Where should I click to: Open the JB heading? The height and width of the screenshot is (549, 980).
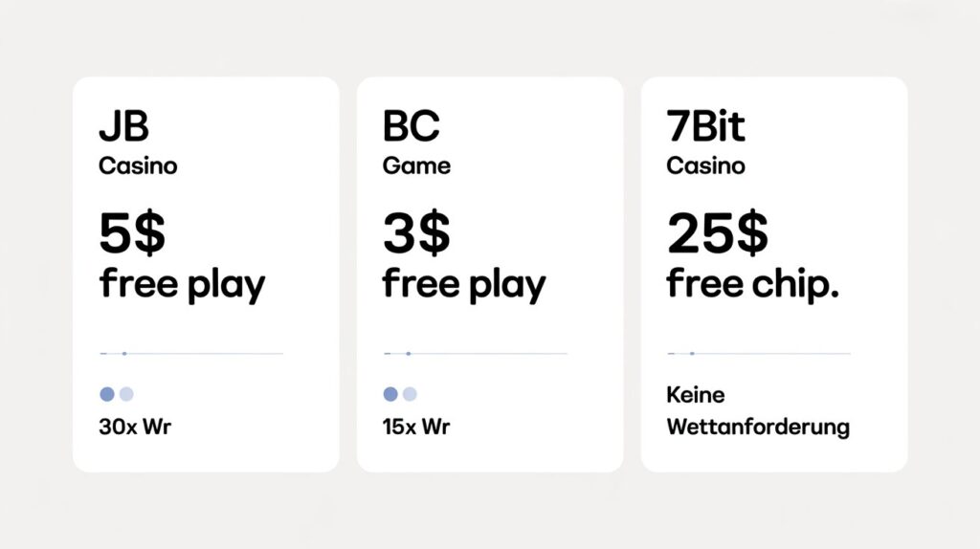point(123,127)
